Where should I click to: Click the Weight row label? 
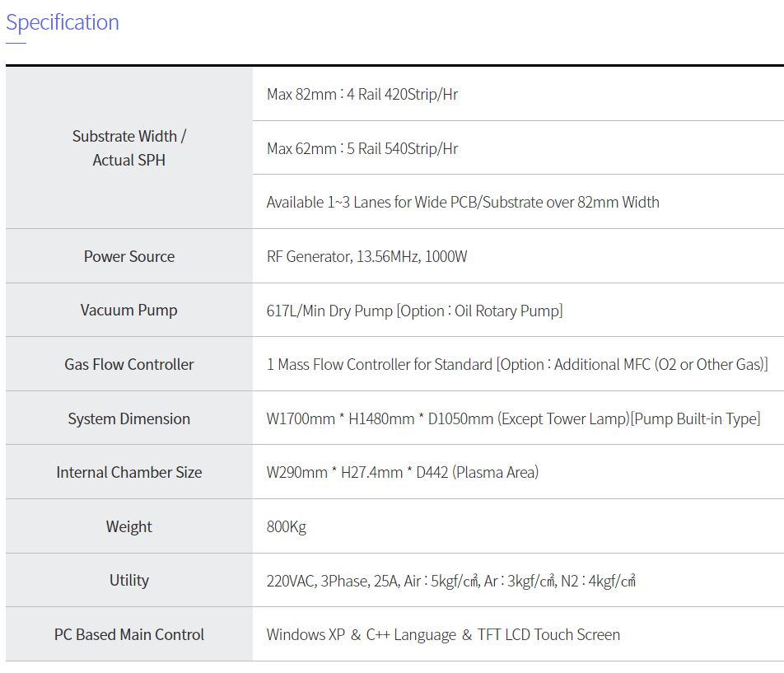[x=129, y=526]
